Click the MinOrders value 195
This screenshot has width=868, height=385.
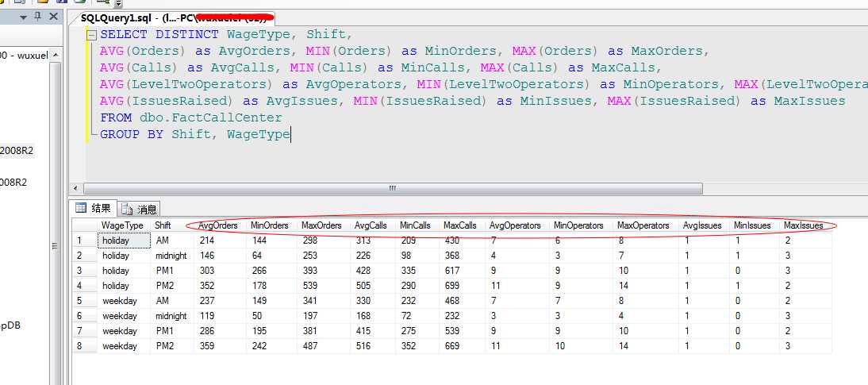coord(272,331)
